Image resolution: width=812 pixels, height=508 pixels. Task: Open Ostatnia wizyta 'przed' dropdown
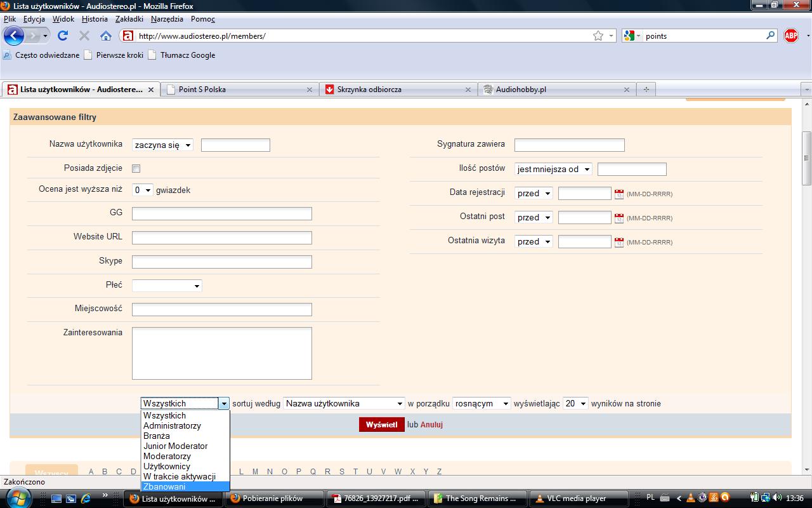pos(534,241)
